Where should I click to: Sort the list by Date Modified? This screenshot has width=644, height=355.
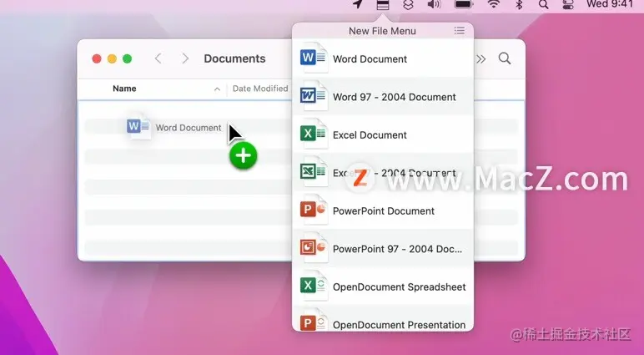click(260, 89)
